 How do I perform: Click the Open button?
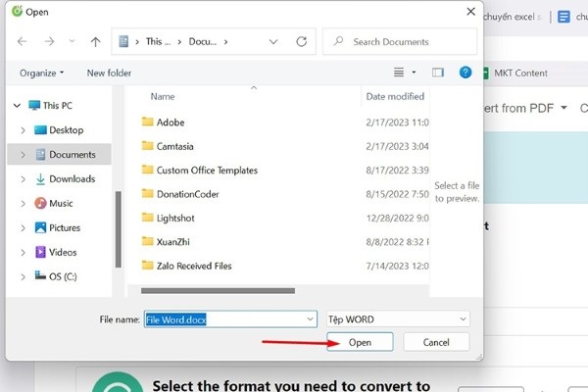pyautogui.click(x=360, y=342)
